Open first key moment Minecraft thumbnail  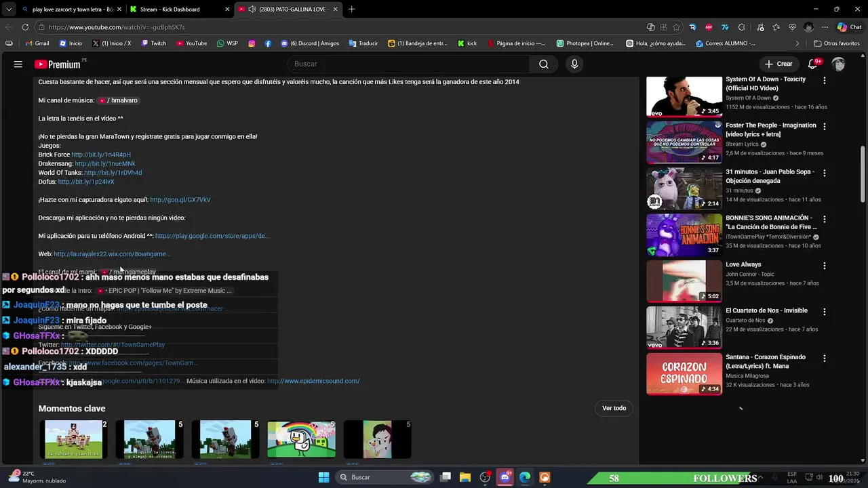tap(74, 439)
